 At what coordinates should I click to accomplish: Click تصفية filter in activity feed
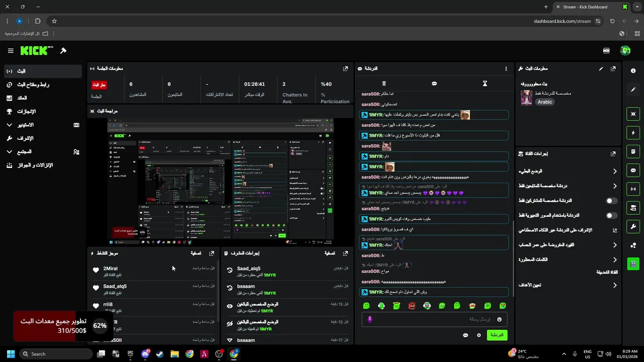pos(196,253)
